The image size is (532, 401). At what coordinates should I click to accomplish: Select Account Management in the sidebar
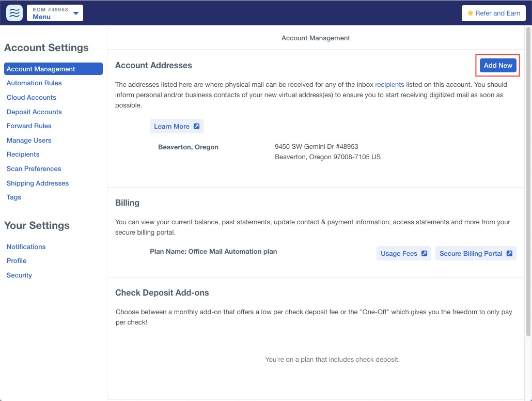pos(53,69)
